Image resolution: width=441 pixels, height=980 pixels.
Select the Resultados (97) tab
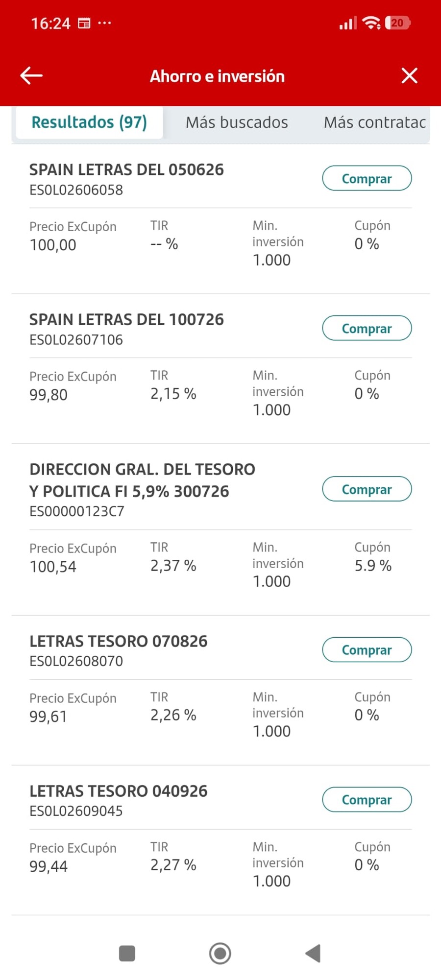click(x=89, y=122)
